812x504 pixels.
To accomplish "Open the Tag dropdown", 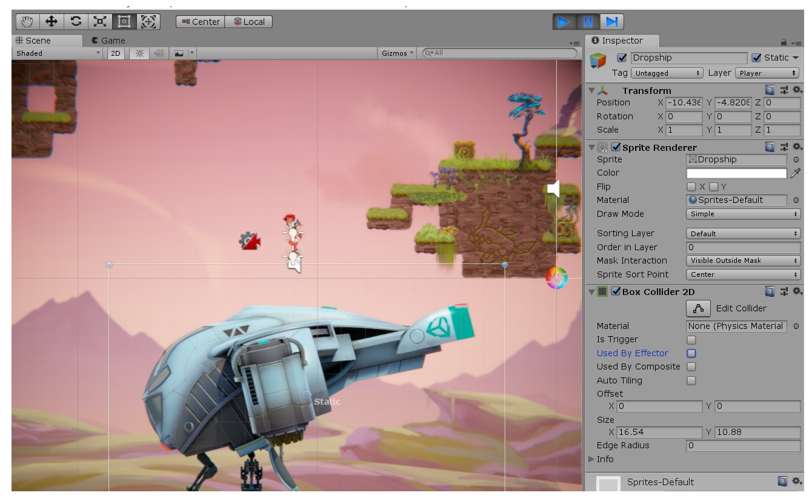I will (667, 73).
